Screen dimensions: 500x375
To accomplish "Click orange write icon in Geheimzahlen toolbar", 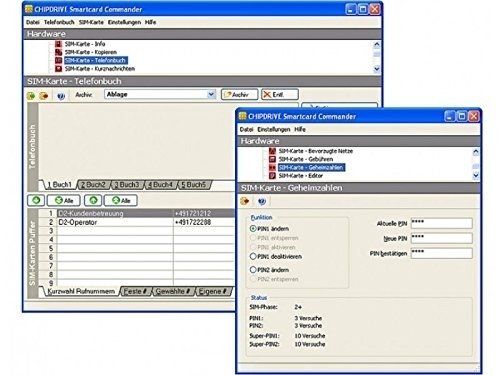I will pyautogui.click(x=245, y=201).
